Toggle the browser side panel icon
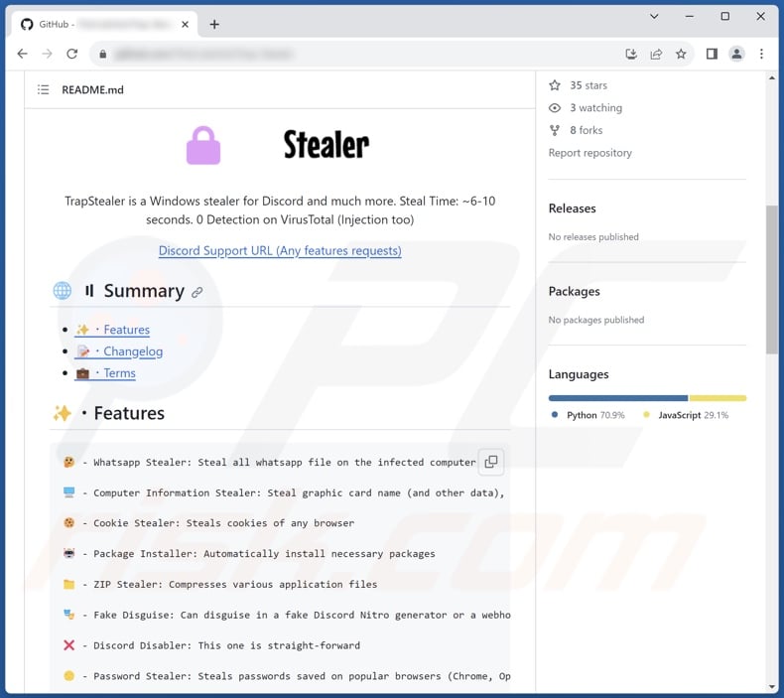 tap(712, 54)
